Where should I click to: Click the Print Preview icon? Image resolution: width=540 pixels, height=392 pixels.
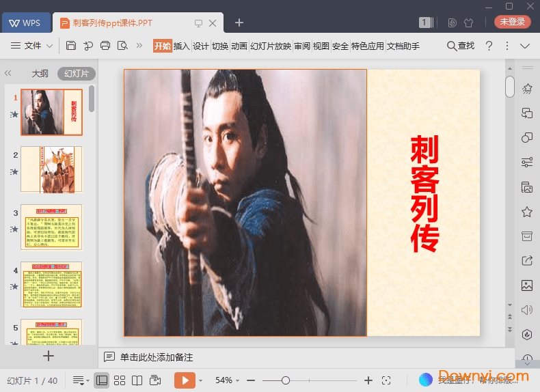tap(122, 46)
